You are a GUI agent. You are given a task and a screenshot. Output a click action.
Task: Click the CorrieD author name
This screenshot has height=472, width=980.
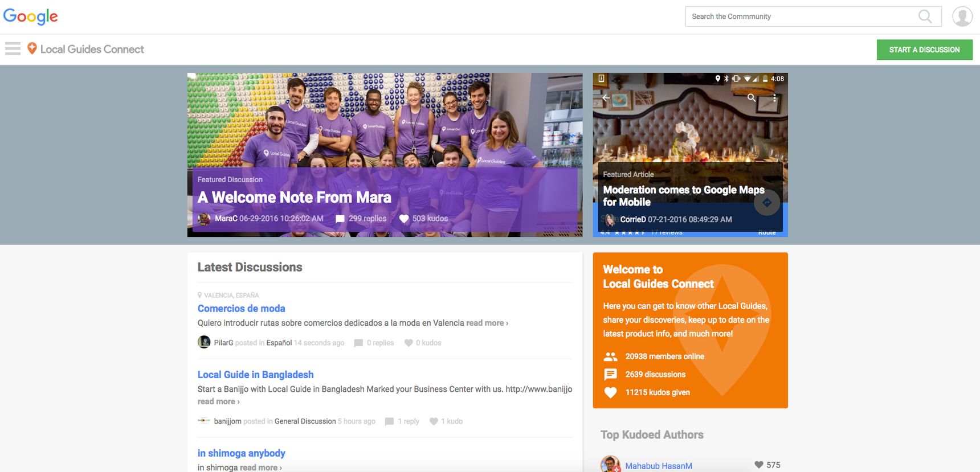[x=633, y=219]
